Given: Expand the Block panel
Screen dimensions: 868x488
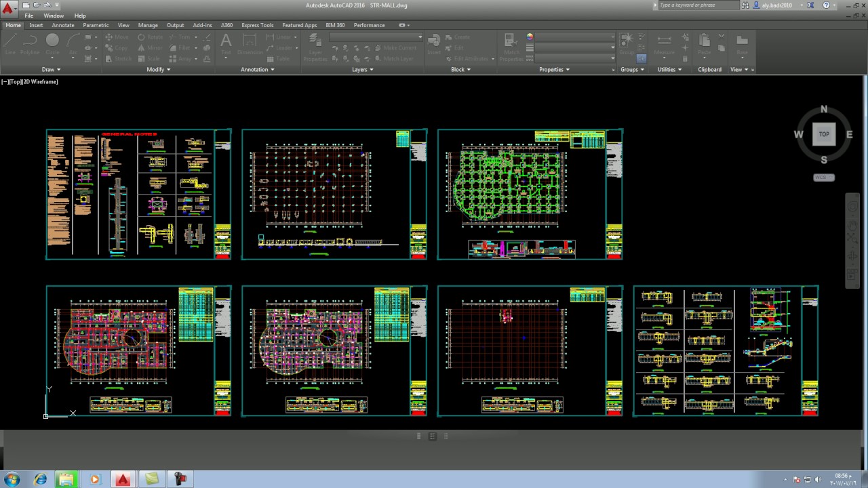Looking at the screenshot, I should 461,69.
